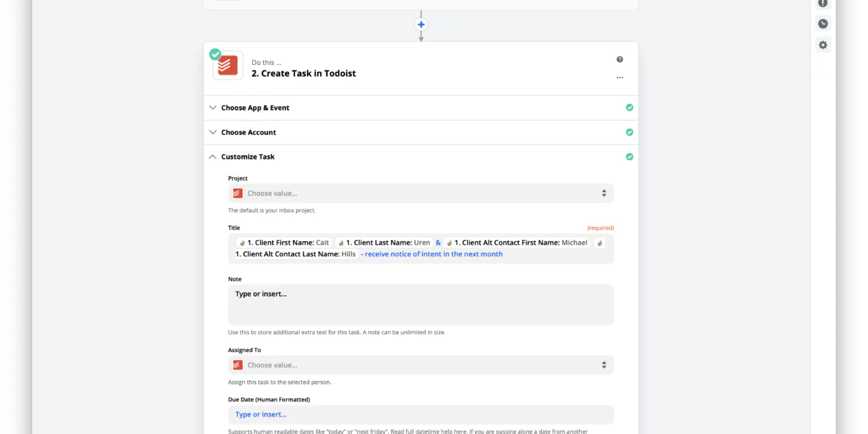Viewport: 868px width, 434px height.
Task: Click the blue plus add-step button
Action: pos(421,24)
